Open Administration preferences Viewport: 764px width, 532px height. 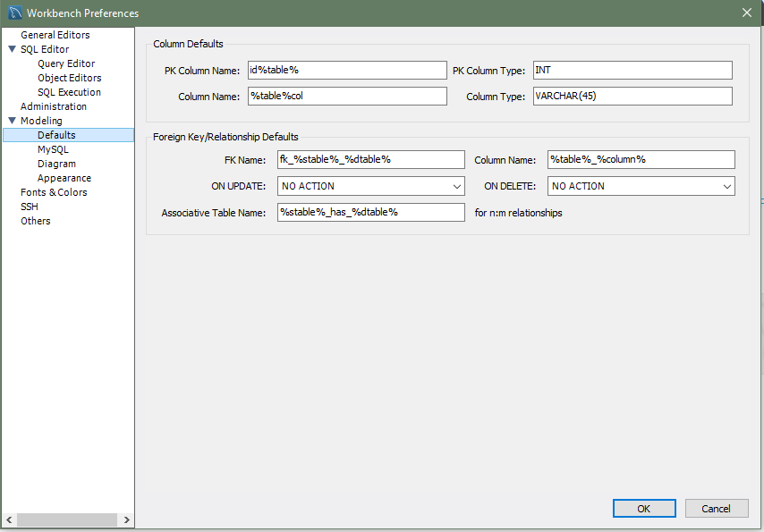click(x=54, y=106)
